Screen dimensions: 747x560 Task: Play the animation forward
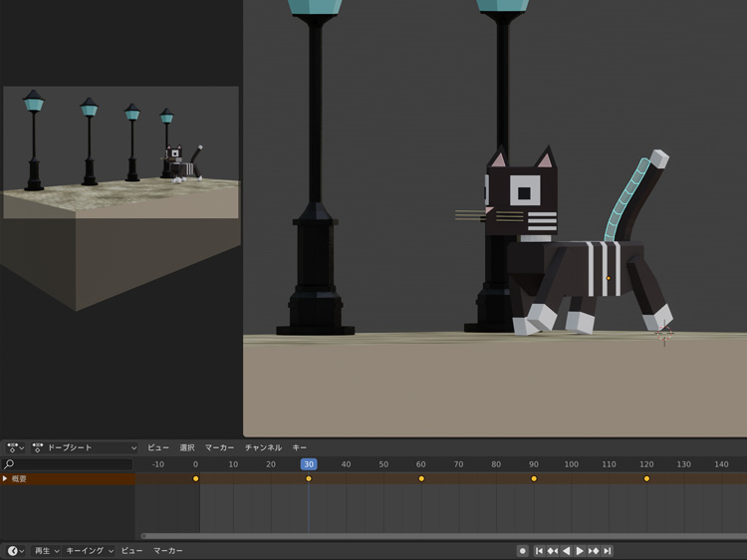(x=580, y=551)
